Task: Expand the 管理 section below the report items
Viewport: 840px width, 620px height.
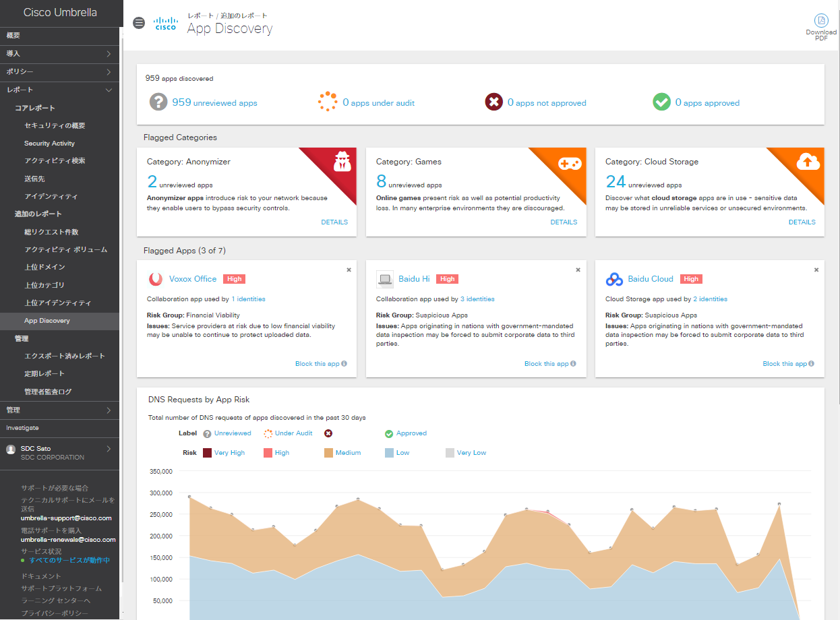Action: pos(59,410)
